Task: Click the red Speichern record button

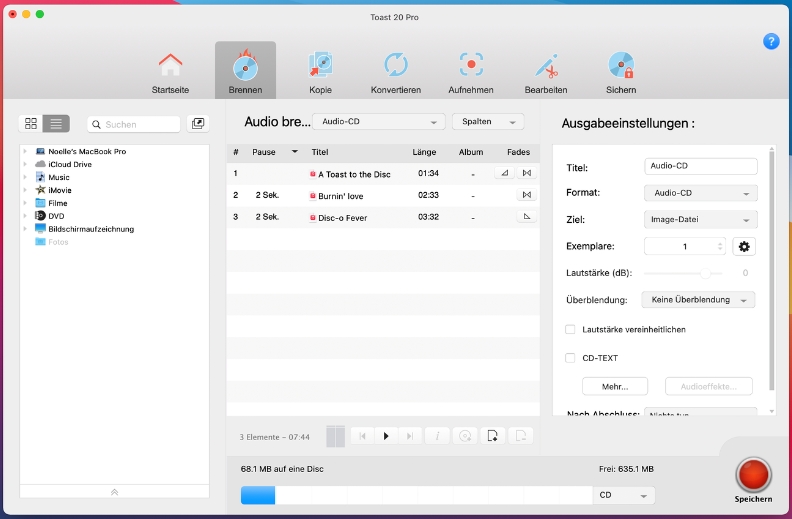Action: [753, 475]
